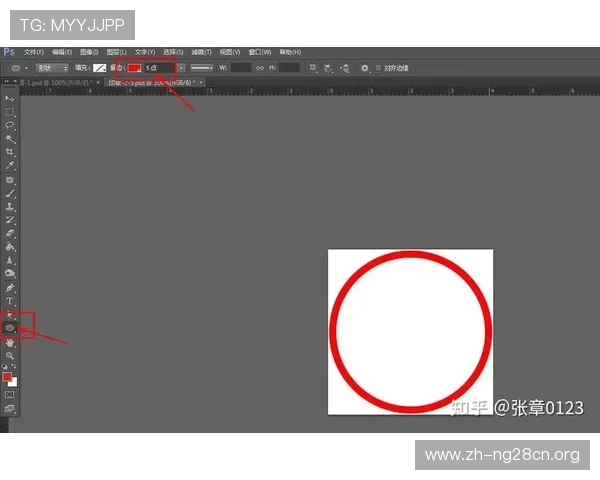The height and width of the screenshot is (480, 600).
Task: Click the red foreground color swatch
Action: [x=8, y=377]
